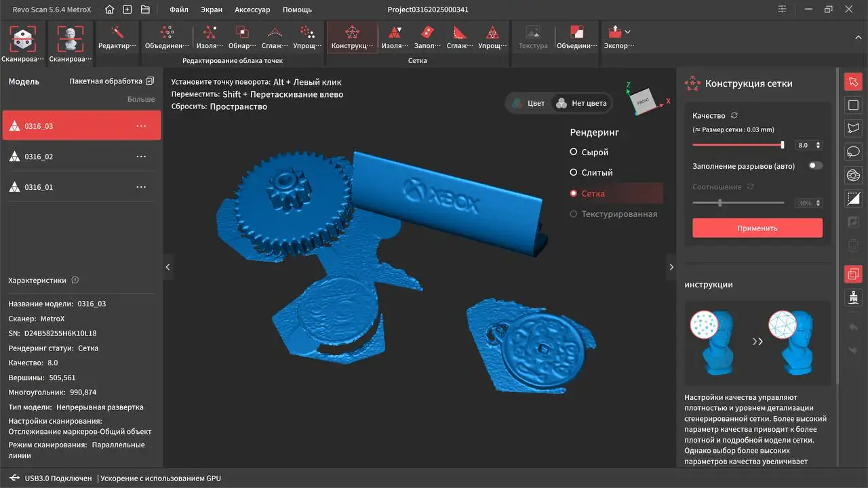Pick the lasso selection tool
The image size is (868, 488).
[853, 151]
